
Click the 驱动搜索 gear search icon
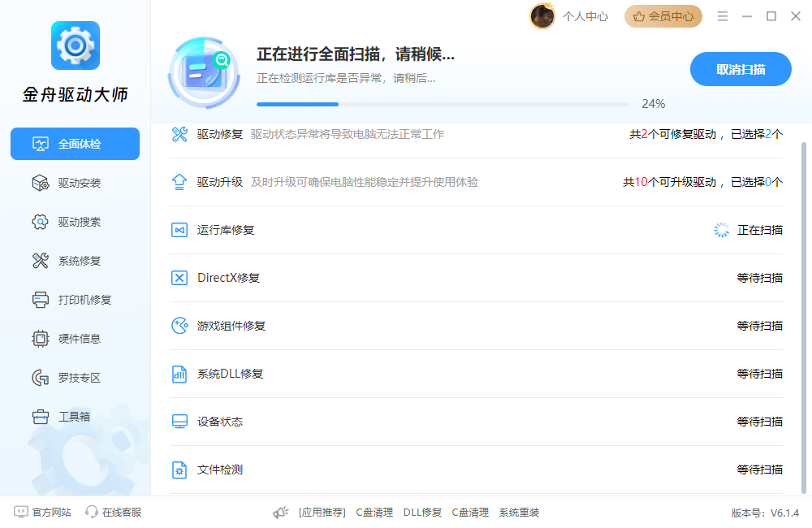click(x=41, y=222)
